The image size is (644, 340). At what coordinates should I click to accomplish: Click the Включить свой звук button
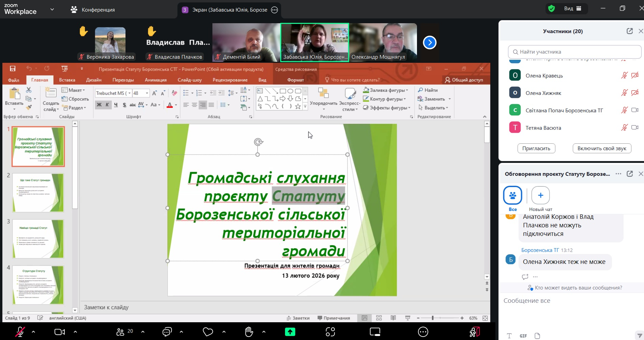click(602, 148)
